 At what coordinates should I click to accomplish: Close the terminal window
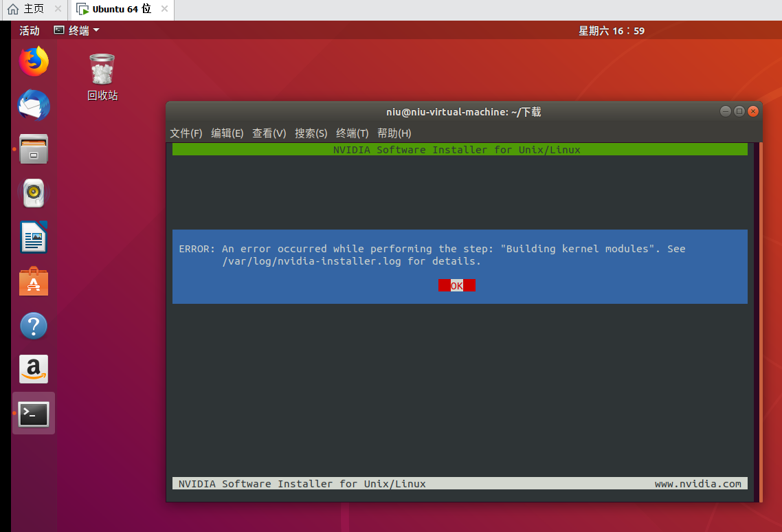pos(753,111)
